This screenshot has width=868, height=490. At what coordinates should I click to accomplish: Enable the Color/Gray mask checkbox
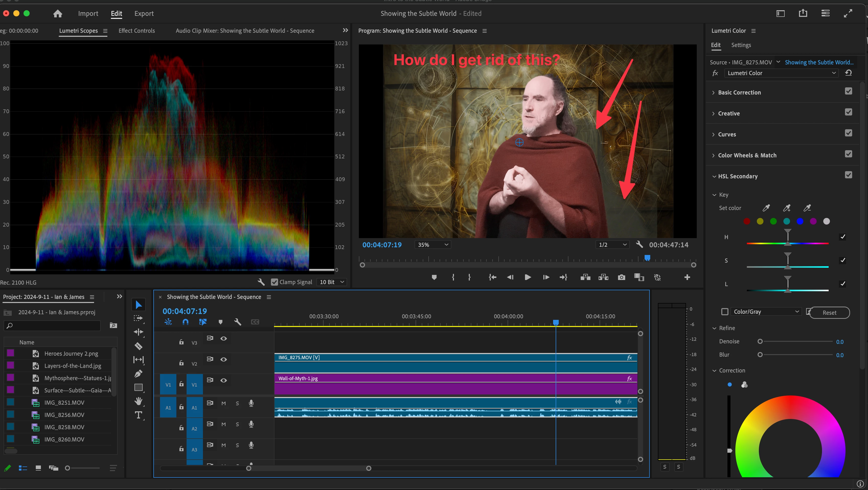724,311
